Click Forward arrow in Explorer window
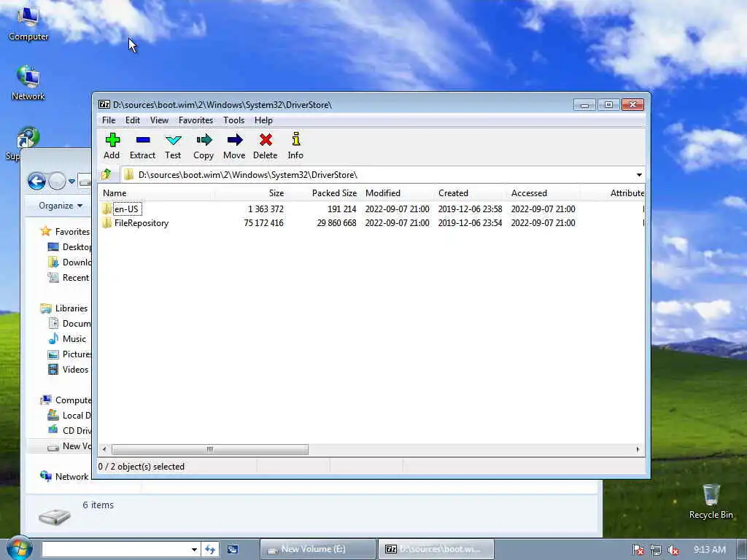Screen dimensions: 747x560 click(57, 182)
